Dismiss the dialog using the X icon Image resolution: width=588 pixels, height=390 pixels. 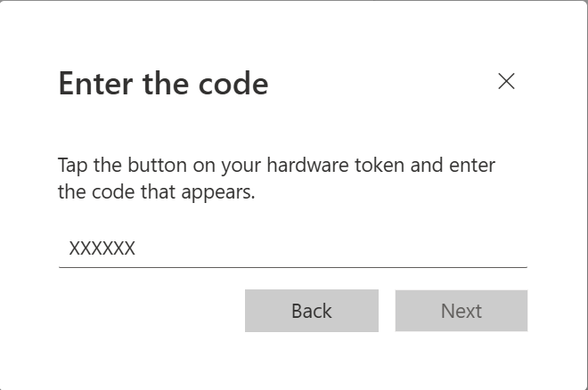coord(506,81)
